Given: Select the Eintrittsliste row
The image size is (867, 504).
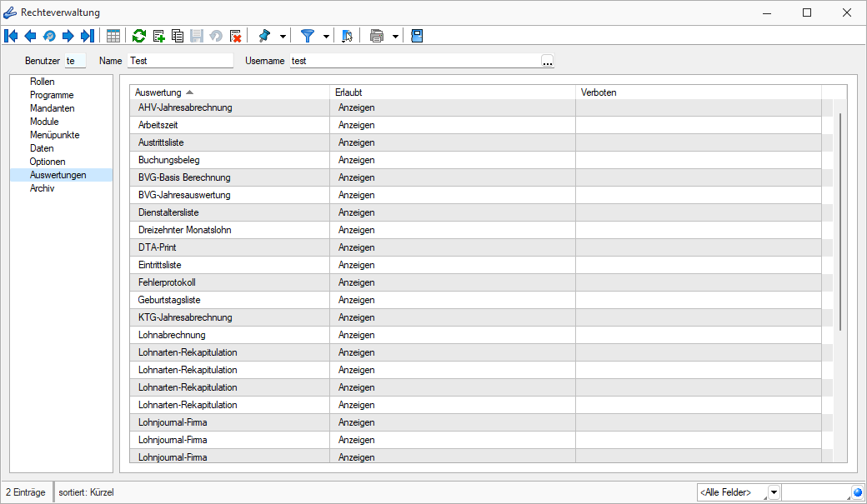Looking at the screenshot, I should tap(475, 265).
